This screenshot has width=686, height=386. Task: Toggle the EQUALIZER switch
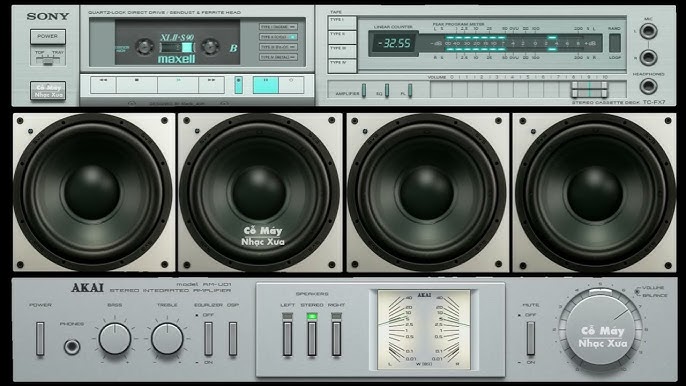click(x=209, y=339)
